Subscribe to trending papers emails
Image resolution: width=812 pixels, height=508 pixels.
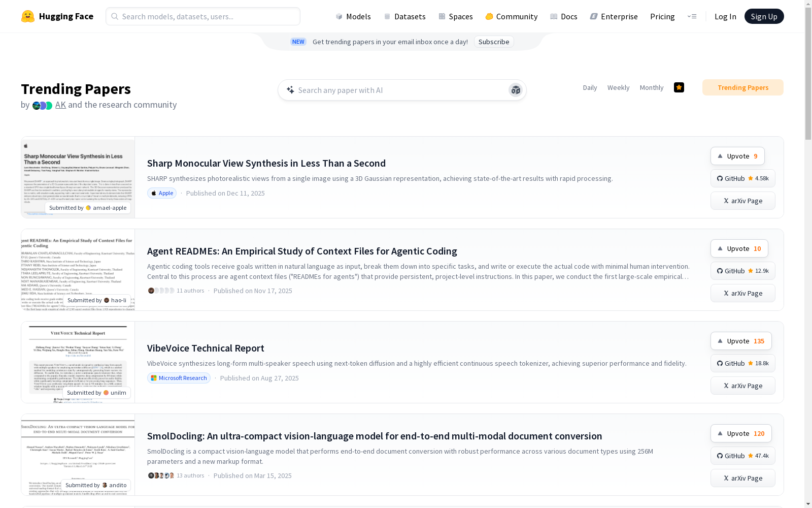[494, 42]
